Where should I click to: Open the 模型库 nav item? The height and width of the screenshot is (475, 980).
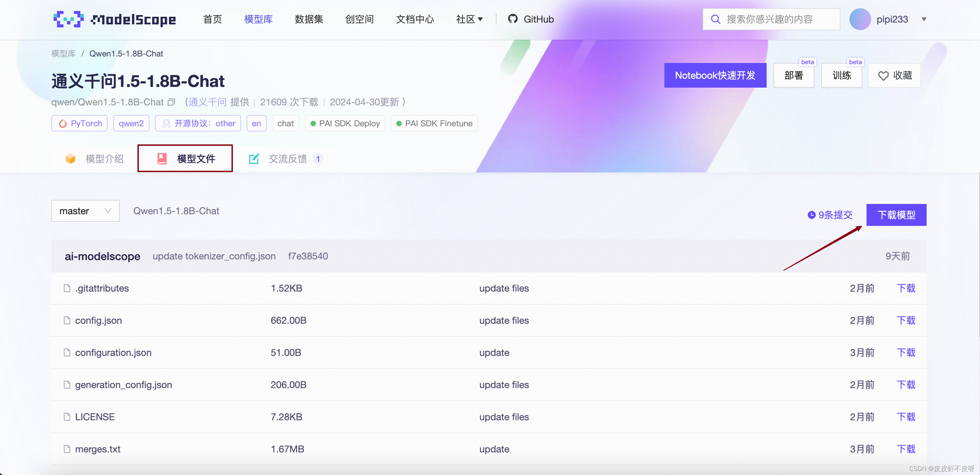point(258,19)
